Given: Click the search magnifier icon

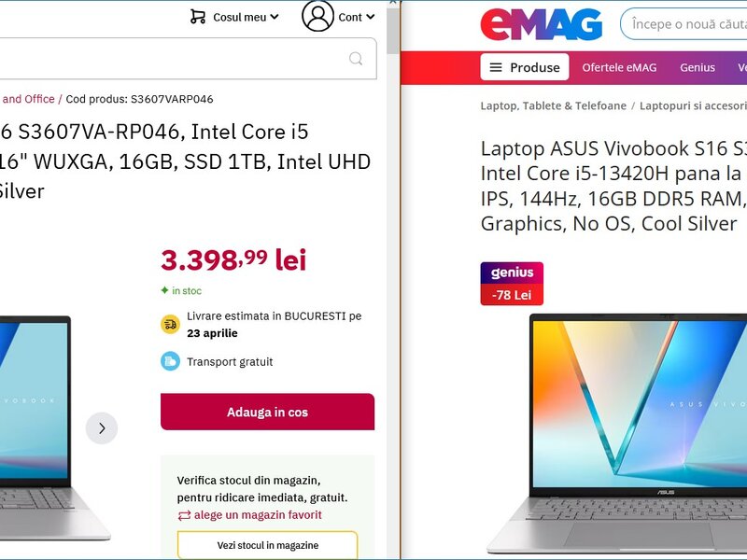Looking at the screenshot, I should (356, 59).
